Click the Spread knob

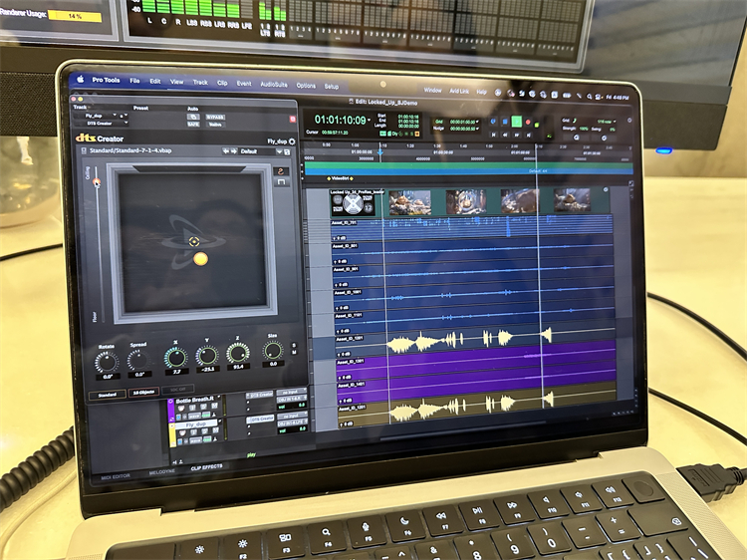click(138, 361)
